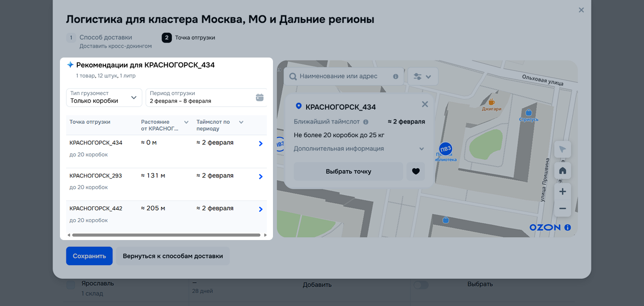Toggle the switch in the Ярославль row
644x306 pixels.
421,285
